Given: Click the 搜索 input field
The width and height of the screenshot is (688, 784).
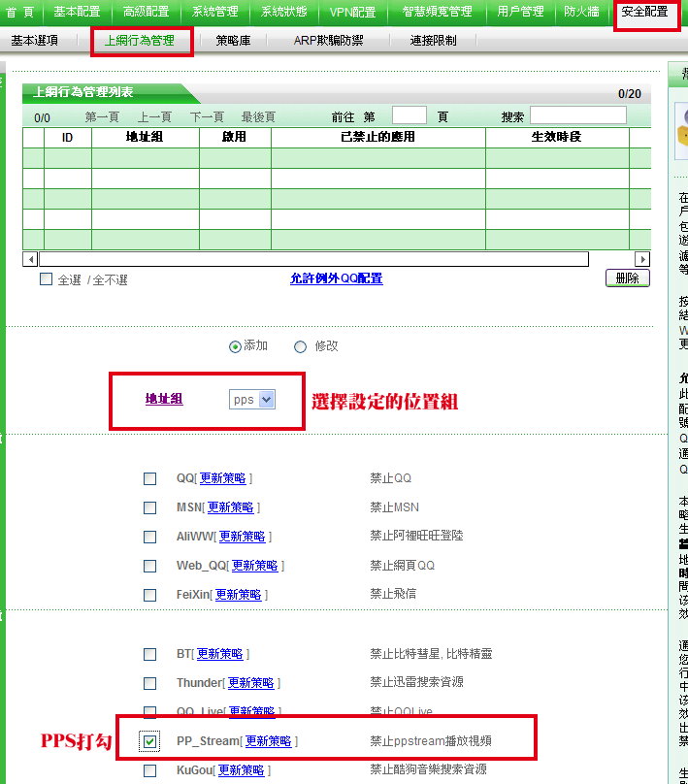Looking at the screenshot, I should click(577, 115).
